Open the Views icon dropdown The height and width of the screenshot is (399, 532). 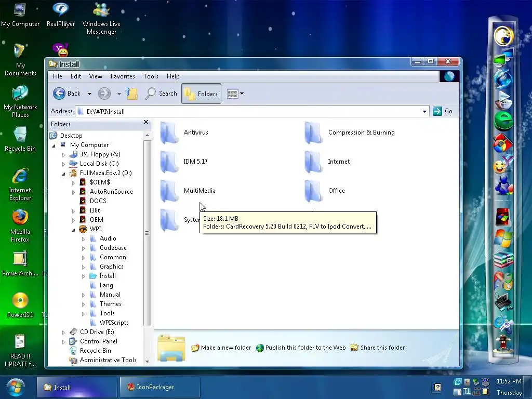pyautogui.click(x=235, y=94)
